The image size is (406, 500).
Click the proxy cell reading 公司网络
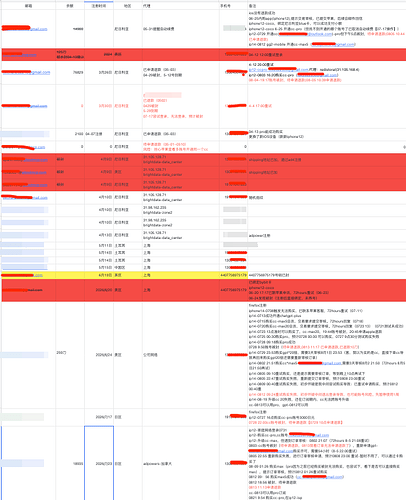click(181, 355)
